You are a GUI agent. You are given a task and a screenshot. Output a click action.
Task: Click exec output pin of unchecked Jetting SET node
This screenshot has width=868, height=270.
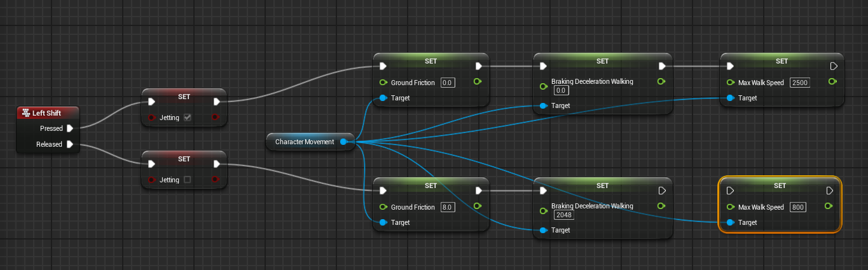[217, 164]
